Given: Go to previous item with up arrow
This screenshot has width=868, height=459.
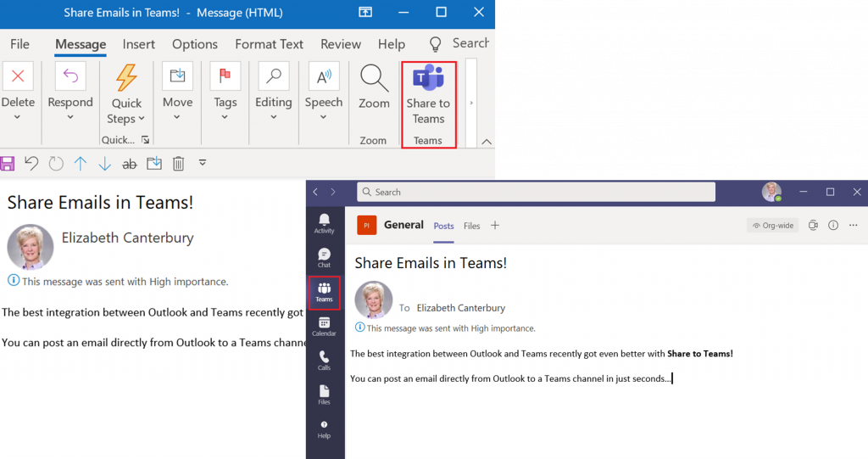Looking at the screenshot, I should click(81, 164).
